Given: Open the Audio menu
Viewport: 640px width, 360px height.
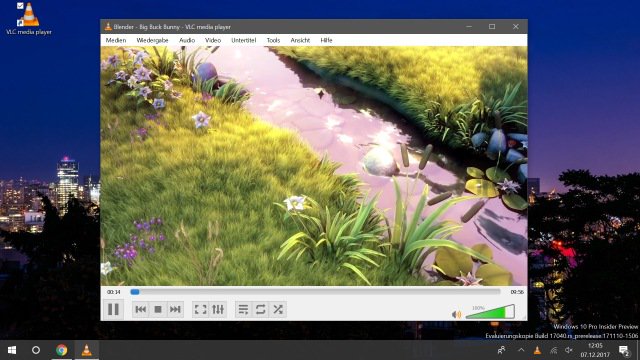Looking at the screenshot, I should pyautogui.click(x=187, y=40).
